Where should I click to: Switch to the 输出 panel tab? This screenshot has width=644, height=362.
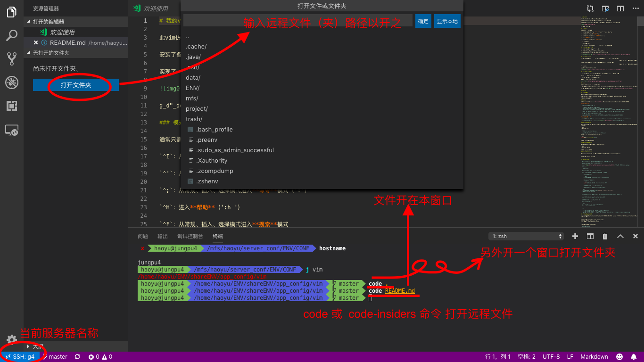tap(163, 236)
